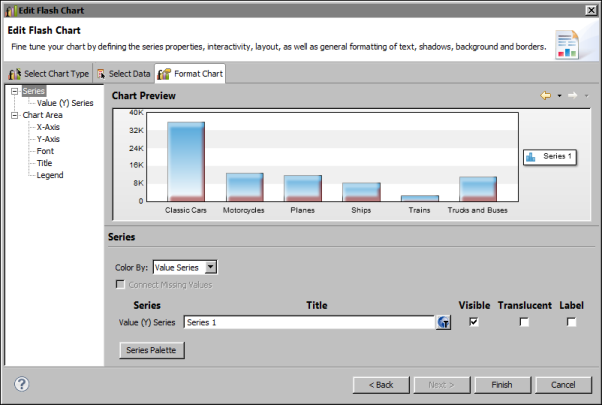The width and height of the screenshot is (602, 405).
Task: Collapse the Chart Area tree node
Action: pyautogui.click(x=14, y=115)
